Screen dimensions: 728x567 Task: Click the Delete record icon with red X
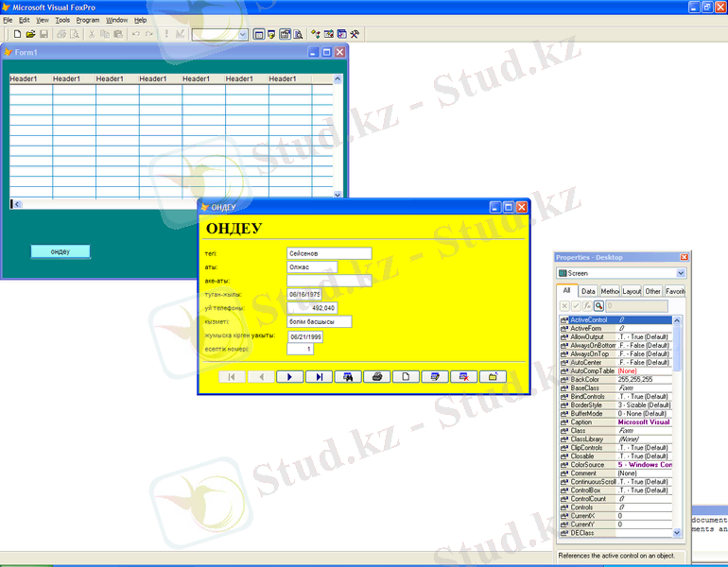click(x=463, y=376)
